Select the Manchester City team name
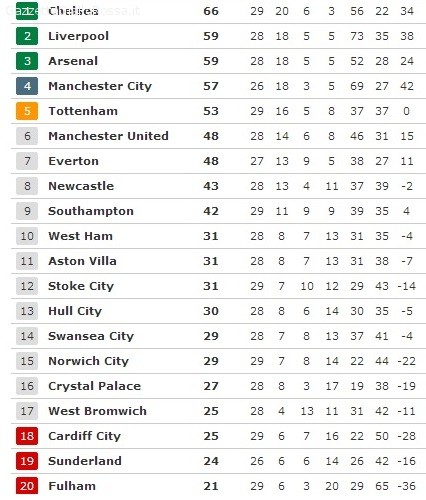 (x=100, y=86)
